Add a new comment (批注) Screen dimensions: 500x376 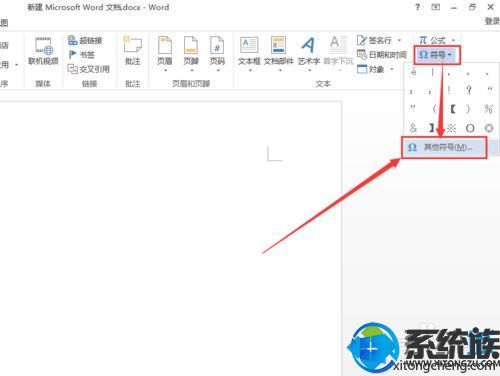[132, 51]
